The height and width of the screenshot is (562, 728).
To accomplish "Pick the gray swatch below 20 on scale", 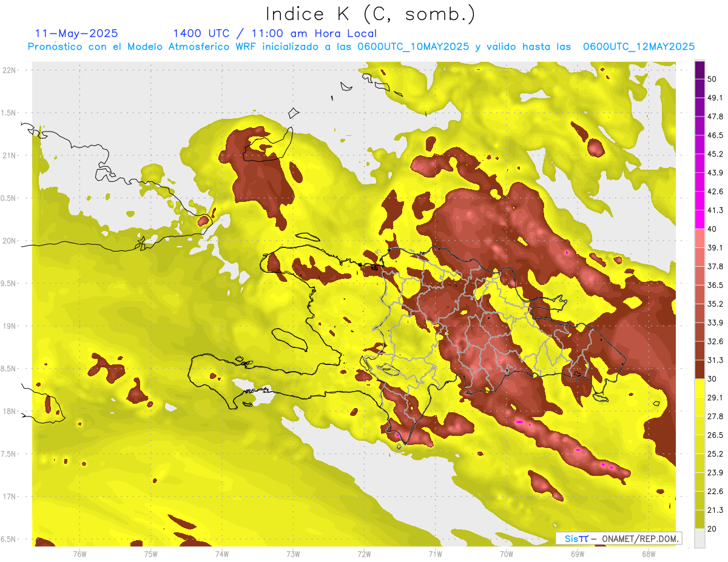I will pos(699,538).
